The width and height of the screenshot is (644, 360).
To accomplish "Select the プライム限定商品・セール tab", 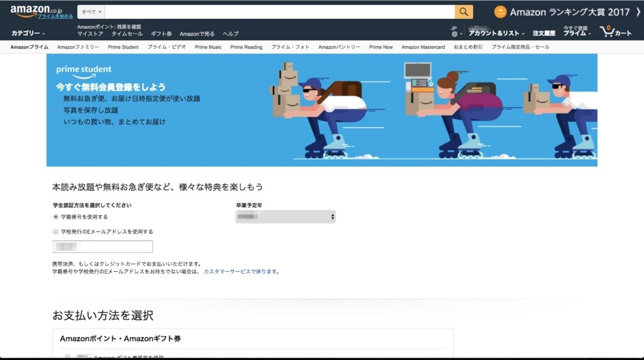I will [520, 47].
